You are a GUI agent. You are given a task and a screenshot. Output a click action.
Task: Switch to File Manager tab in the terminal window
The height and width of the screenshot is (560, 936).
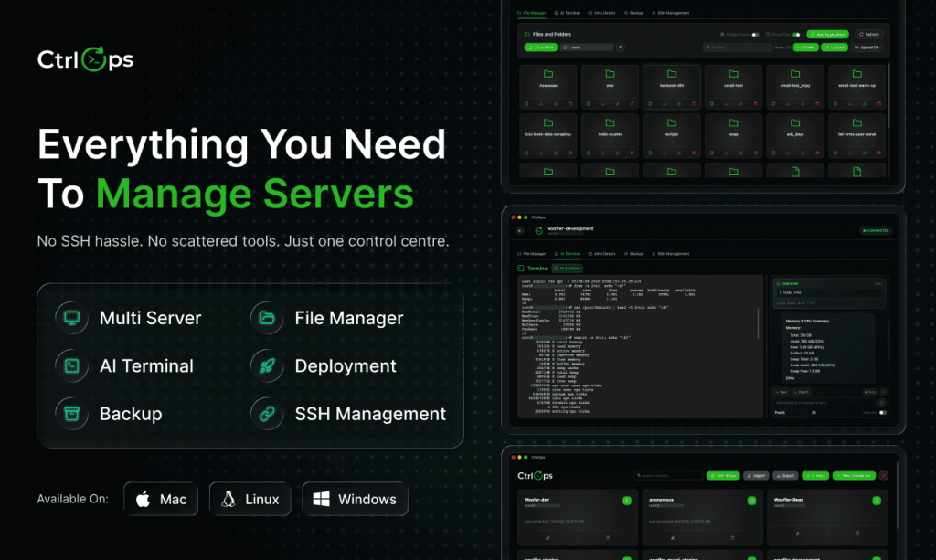click(532, 253)
